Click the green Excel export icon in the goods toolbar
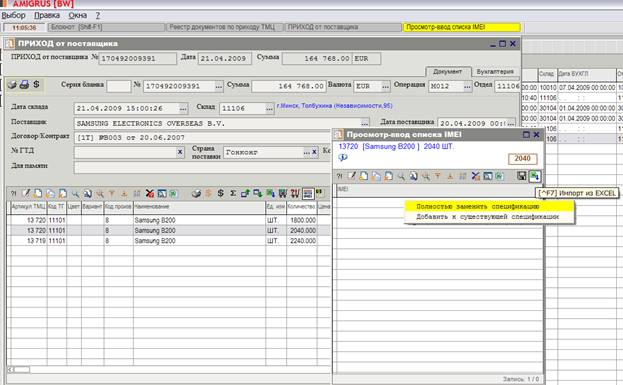623x385 pixels. (173, 193)
